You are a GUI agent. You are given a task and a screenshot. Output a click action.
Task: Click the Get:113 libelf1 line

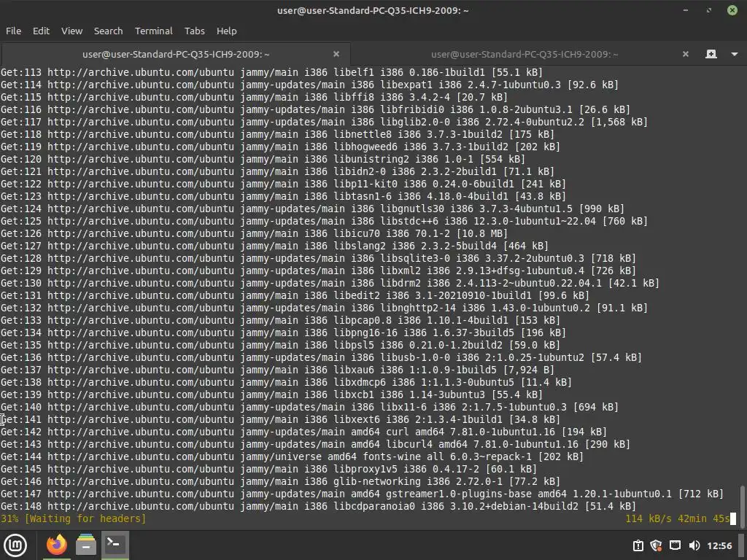click(271, 72)
